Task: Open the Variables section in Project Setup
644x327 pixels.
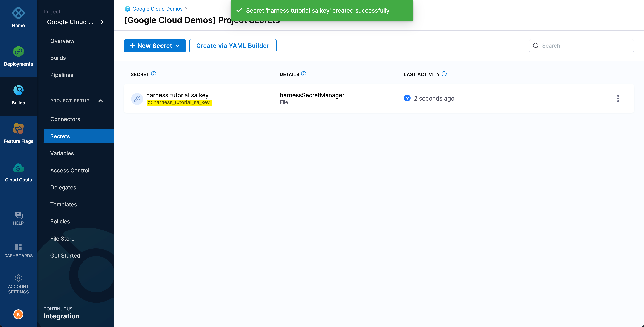Action: point(62,153)
